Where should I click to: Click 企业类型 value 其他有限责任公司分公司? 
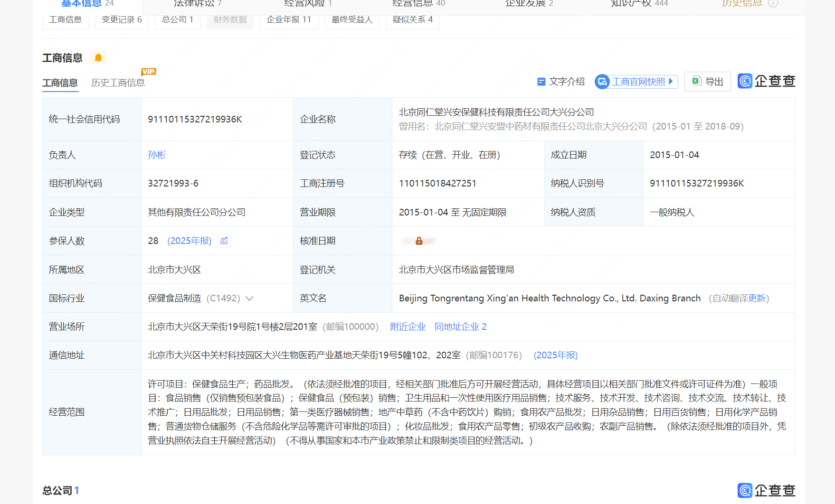click(197, 212)
